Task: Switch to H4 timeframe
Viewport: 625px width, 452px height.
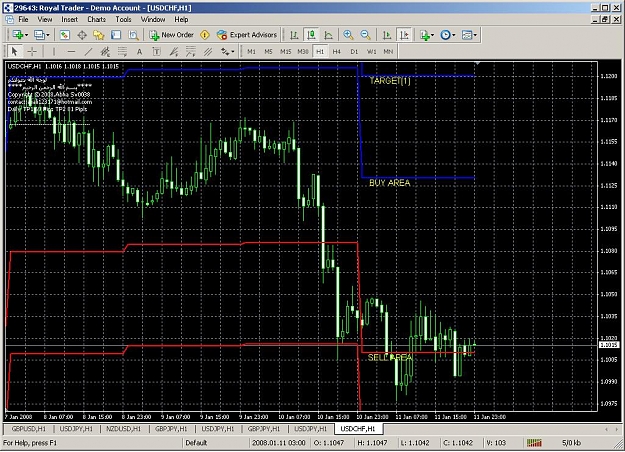Action: [x=337, y=51]
